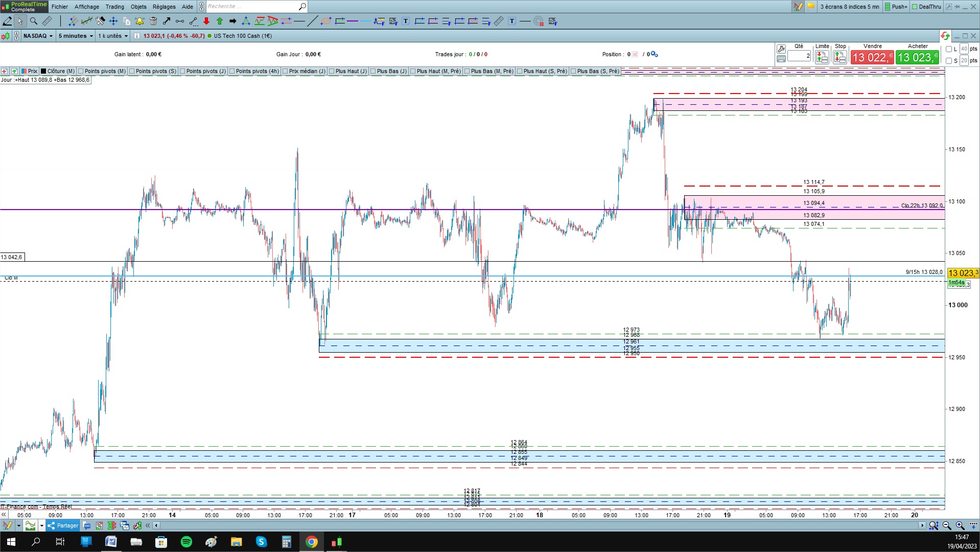Open the Fichier menu
This screenshot has width=980, height=552.
pyautogui.click(x=60, y=7)
